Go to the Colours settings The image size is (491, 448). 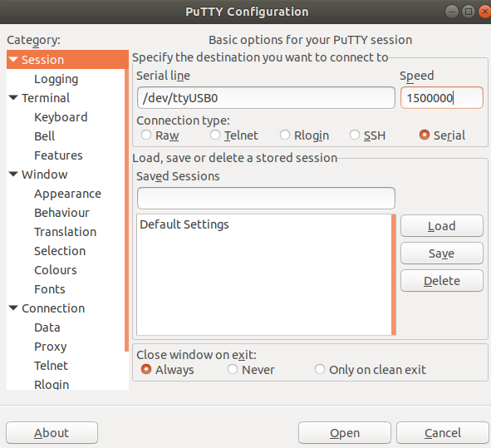tap(56, 270)
